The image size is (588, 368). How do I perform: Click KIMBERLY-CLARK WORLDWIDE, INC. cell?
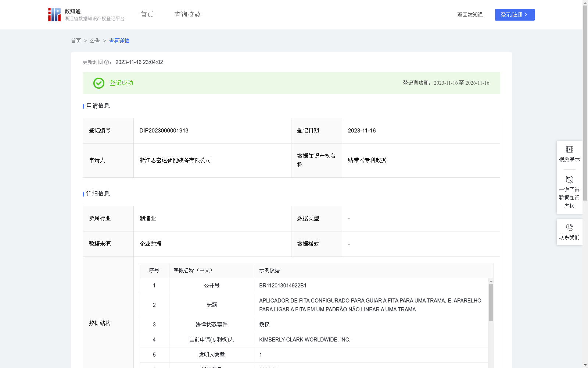[372, 340]
